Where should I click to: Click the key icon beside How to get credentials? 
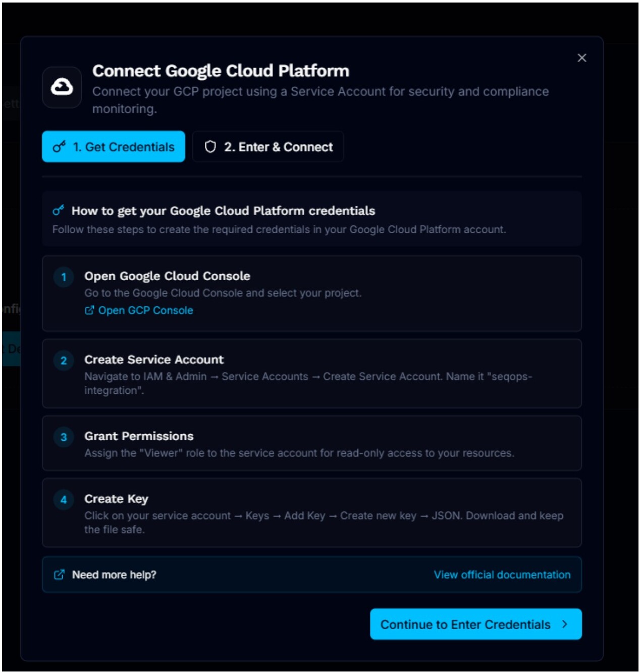[59, 211]
